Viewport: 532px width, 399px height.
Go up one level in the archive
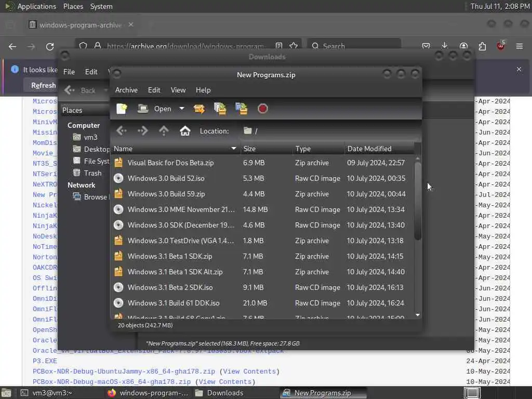164,130
